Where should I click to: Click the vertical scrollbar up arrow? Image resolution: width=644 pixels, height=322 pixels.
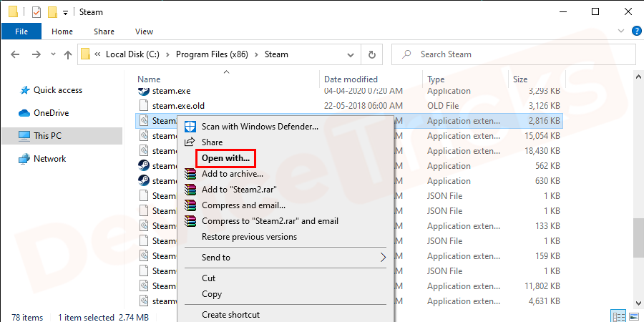click(x=639, y=77)
